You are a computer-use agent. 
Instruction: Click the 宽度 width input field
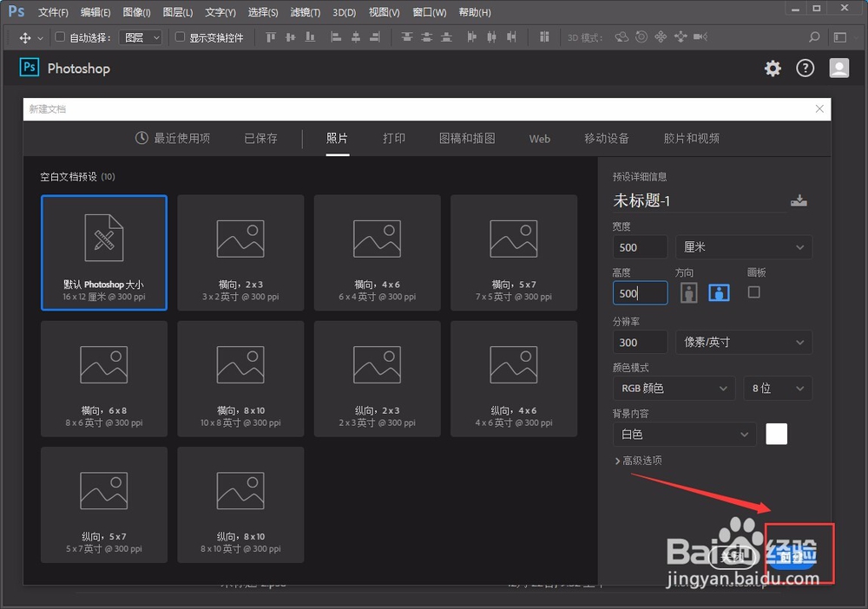(x=640, y=247)
